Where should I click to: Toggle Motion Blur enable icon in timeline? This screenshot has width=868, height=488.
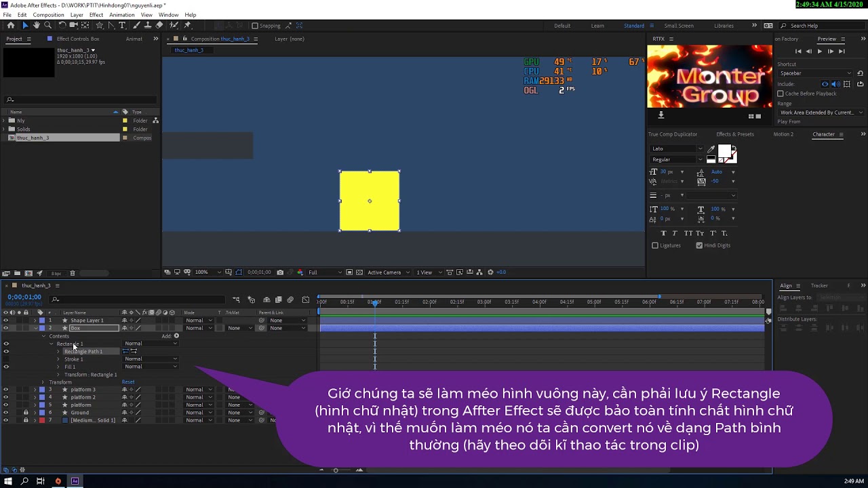[x=290, y=300]
